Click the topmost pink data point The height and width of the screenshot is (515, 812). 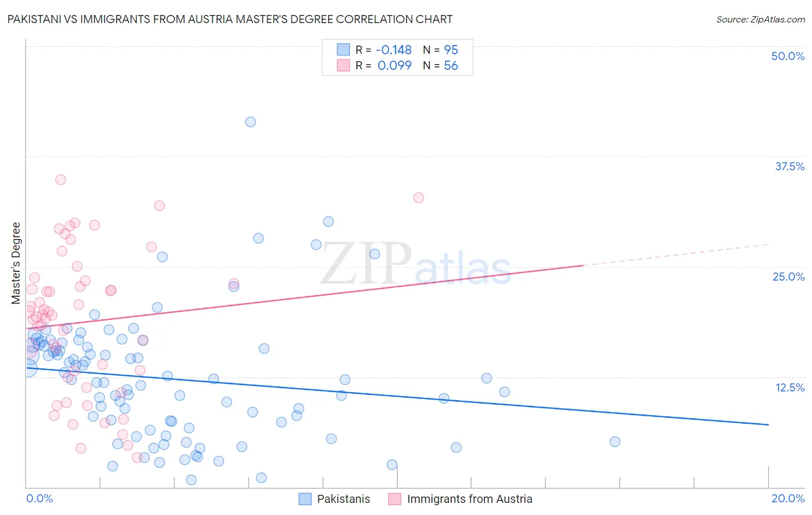pyautogui.click(x=61, y=180)
